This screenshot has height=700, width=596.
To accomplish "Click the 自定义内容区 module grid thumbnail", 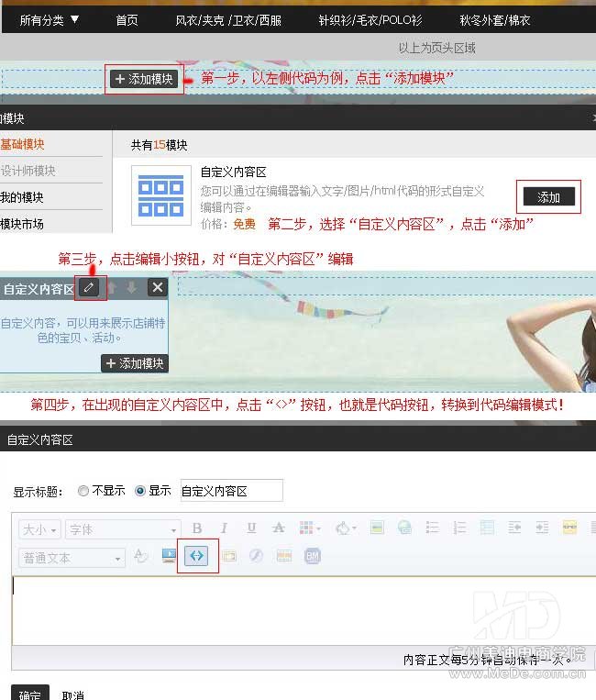I will (161, 195).
